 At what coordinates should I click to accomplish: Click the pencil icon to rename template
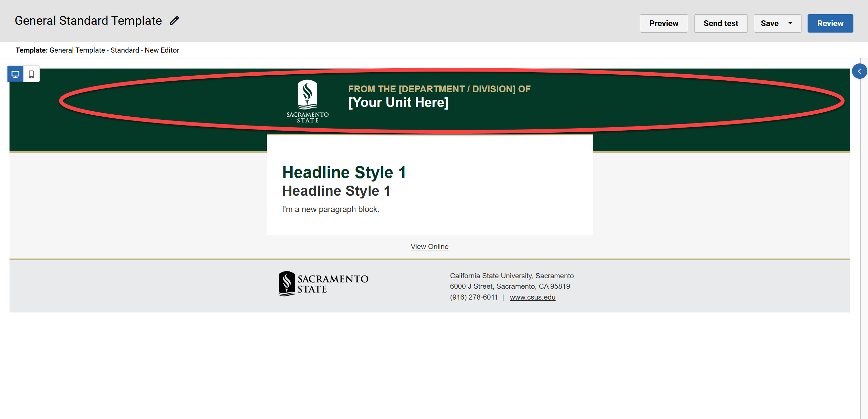174,21
